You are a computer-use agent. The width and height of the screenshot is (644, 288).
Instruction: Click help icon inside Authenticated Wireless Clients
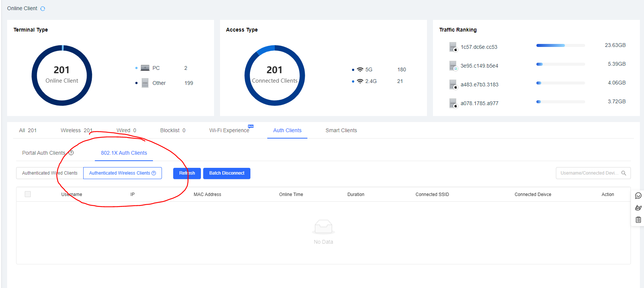[154, 173]
